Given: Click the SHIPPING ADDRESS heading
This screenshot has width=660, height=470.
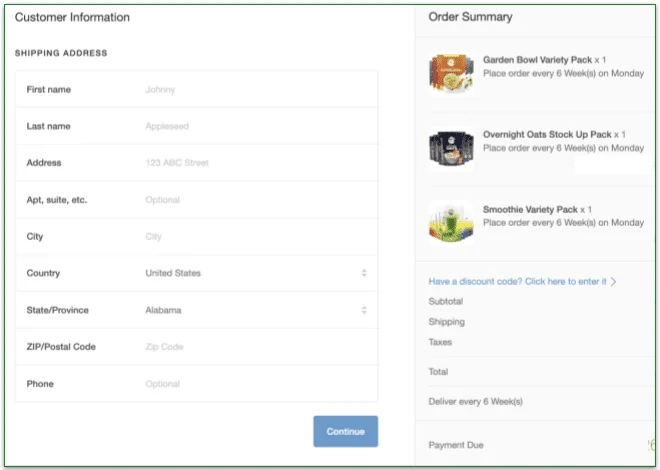Looking at the screenshot, I should [61, 53].
